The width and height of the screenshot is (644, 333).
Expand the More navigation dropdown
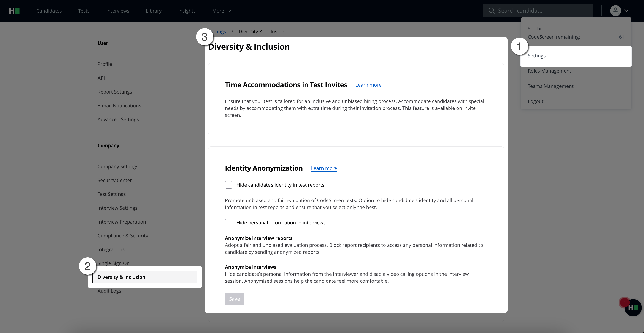pos(222,11)
